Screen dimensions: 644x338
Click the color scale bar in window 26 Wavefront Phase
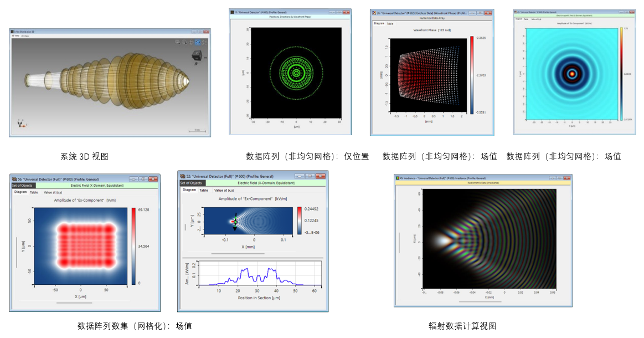point(472,74)
